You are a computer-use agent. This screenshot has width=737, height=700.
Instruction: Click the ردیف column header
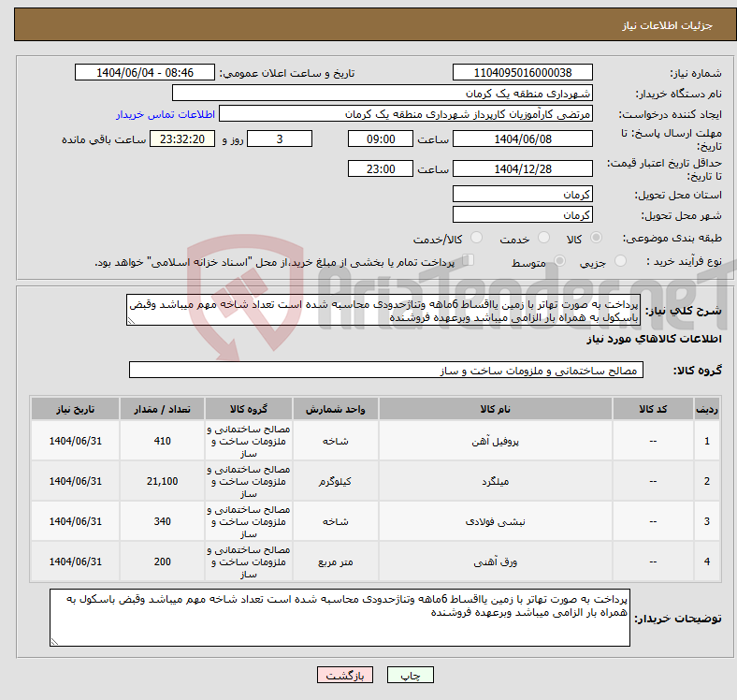tap(707, 409)
